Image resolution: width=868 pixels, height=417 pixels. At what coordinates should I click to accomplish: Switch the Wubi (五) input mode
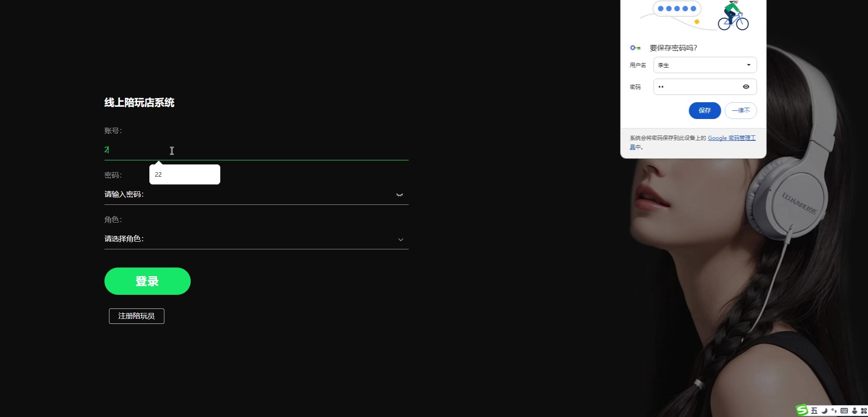814,411
